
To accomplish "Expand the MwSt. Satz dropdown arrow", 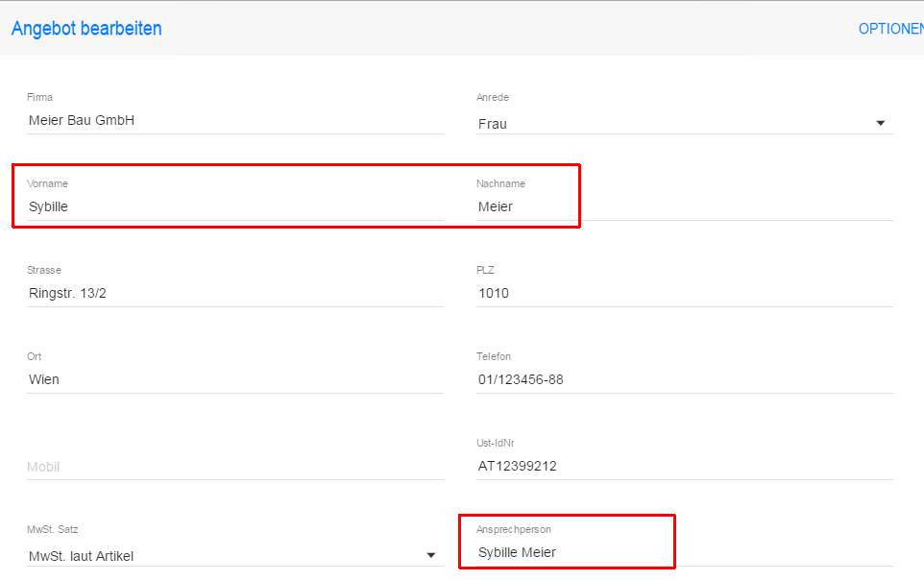I will (x=430, y=555).
